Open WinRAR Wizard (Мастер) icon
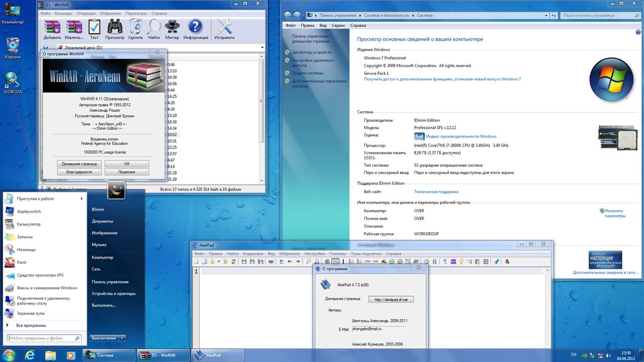The height and width of the screenshot is (362, 644). click(172, 29)
